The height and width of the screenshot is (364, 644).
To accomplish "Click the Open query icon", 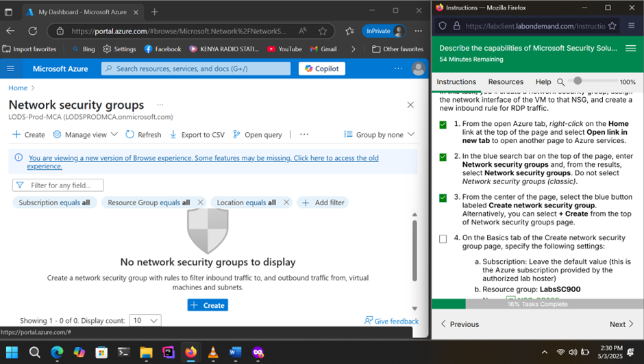I will 237,135.
